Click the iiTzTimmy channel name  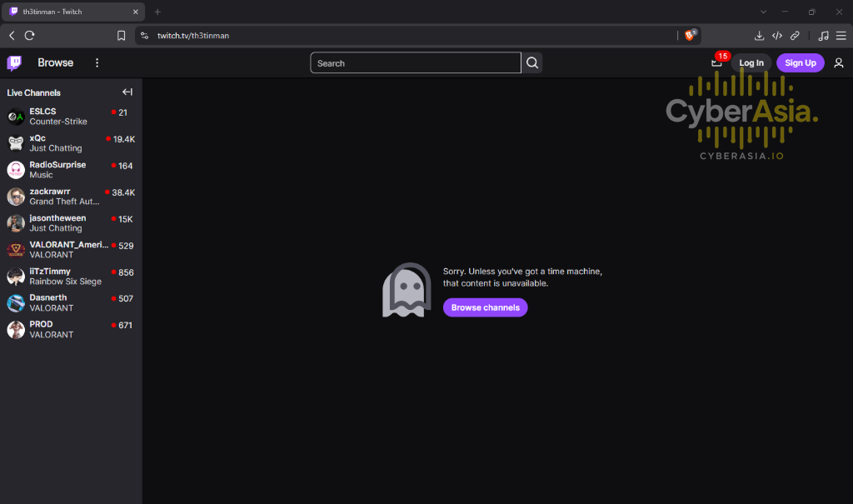50,271
